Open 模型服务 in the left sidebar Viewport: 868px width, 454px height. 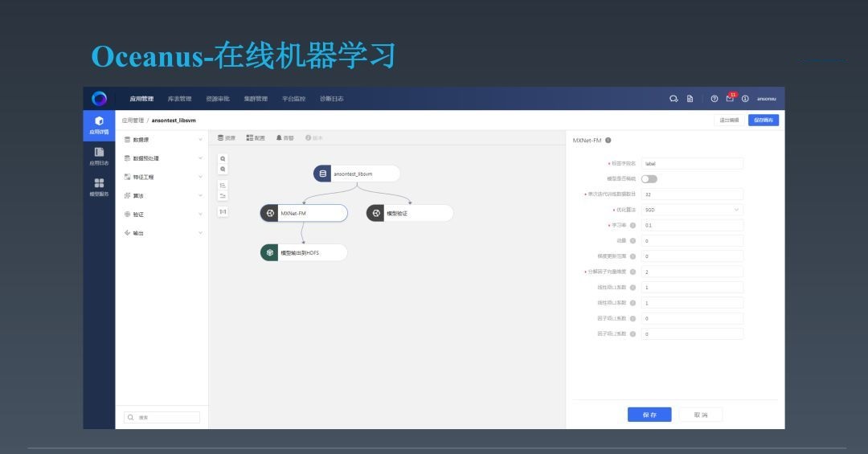click(99, 187)
